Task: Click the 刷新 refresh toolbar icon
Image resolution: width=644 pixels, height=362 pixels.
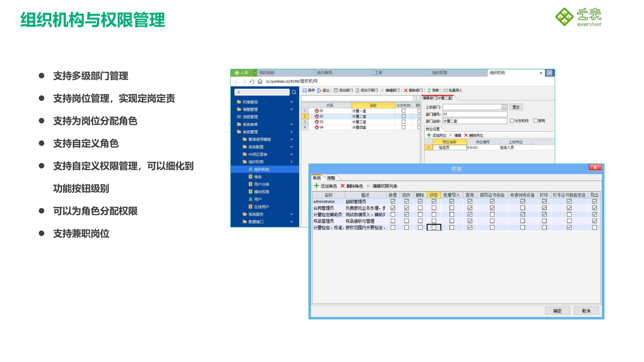Action: [429, 90]
